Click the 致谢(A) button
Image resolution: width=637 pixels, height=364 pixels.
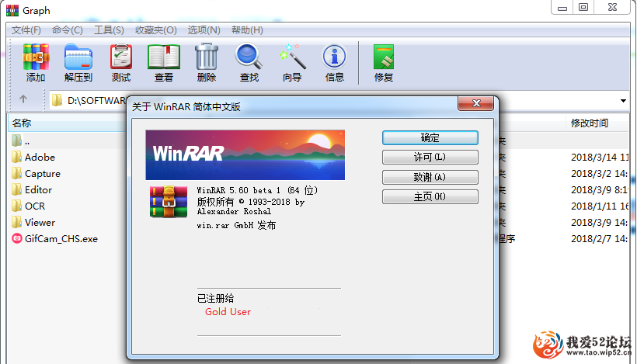[x=430, y=177]
